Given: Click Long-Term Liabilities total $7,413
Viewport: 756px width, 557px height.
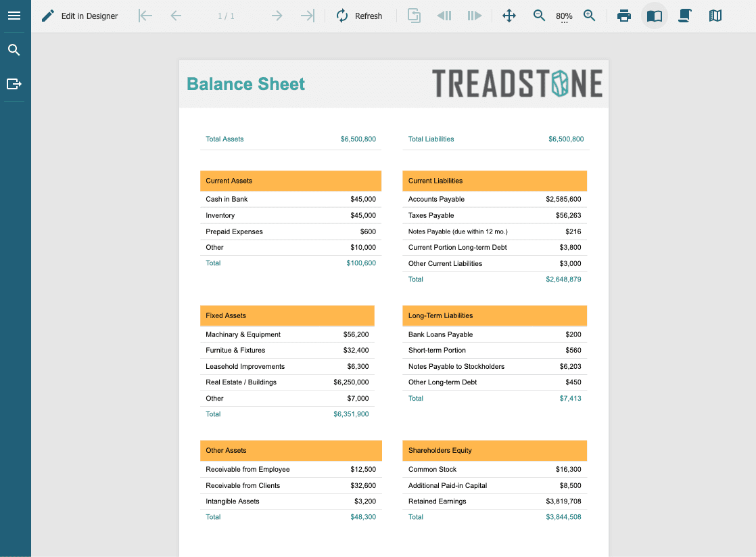Looking at the screenshot, I should 570,398.
